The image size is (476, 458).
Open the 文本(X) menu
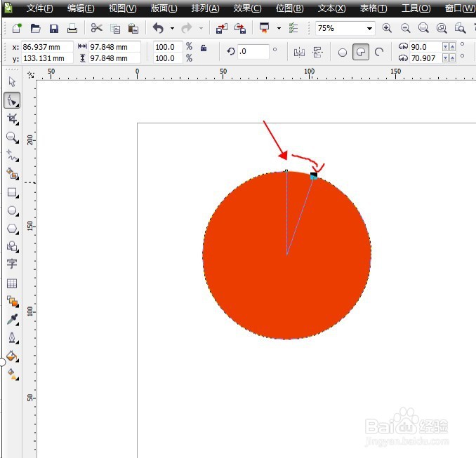point(331,8)
